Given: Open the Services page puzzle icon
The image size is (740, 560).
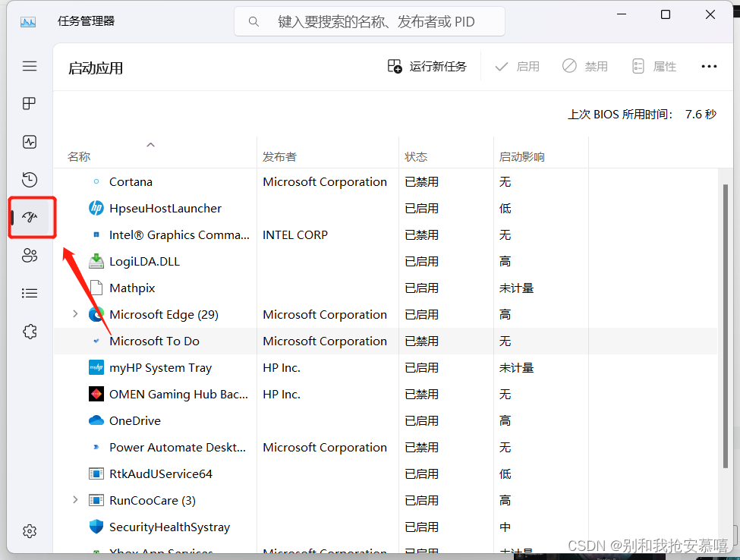Looking at the screenshot, I should tap(30, 332).
